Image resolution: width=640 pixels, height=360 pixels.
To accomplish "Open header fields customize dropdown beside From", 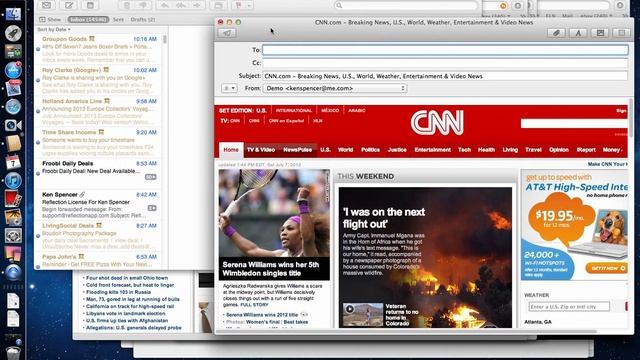I will 229,88.
